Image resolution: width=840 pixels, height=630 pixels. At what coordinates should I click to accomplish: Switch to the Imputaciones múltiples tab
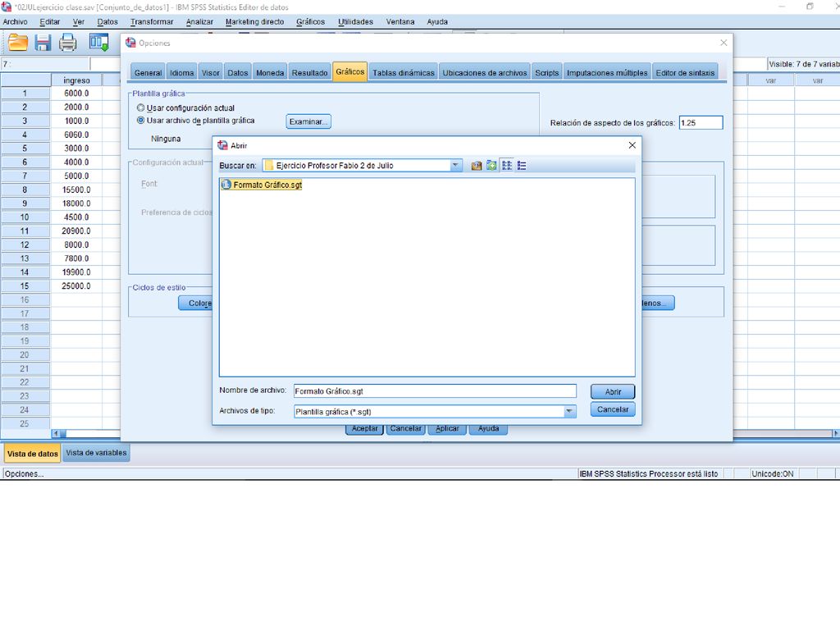click(x=607, y=73)
